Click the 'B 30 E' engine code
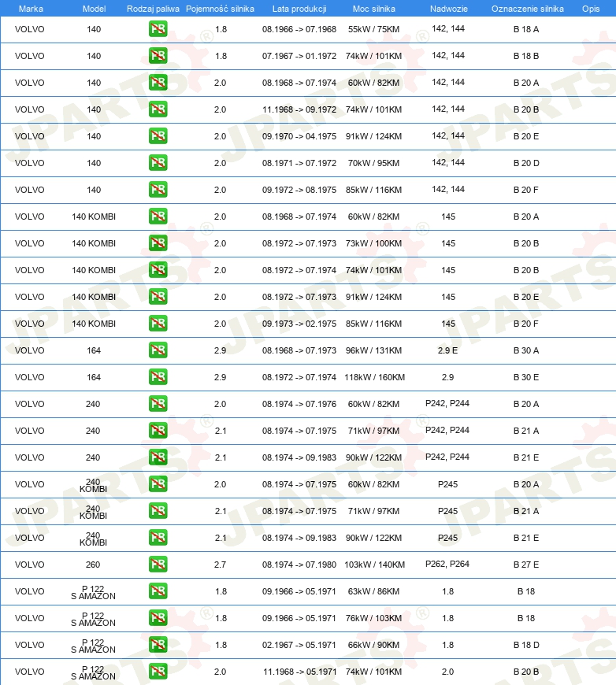This screenshot has height=685, width=616. coord(526,377)
